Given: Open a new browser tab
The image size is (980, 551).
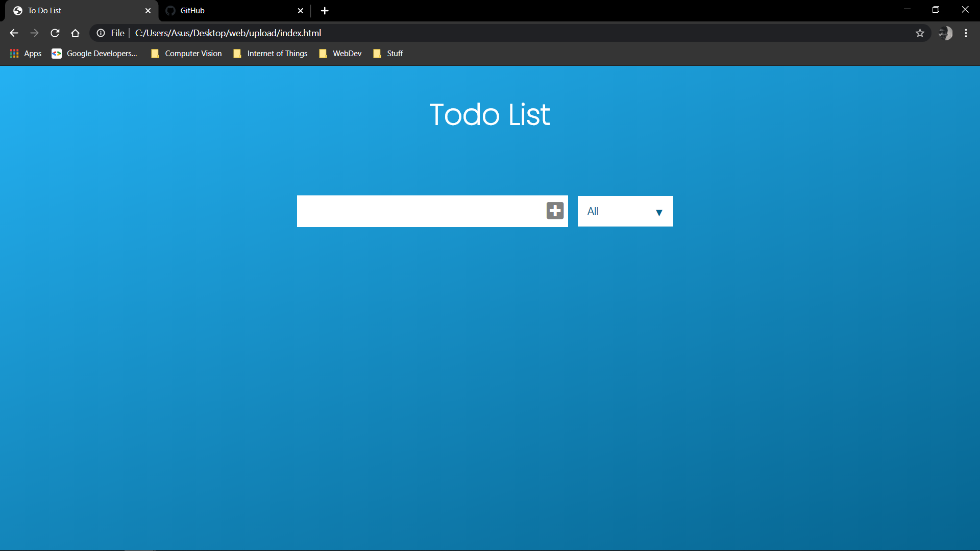Looking at the screenshot, I should tap(325, 11).
